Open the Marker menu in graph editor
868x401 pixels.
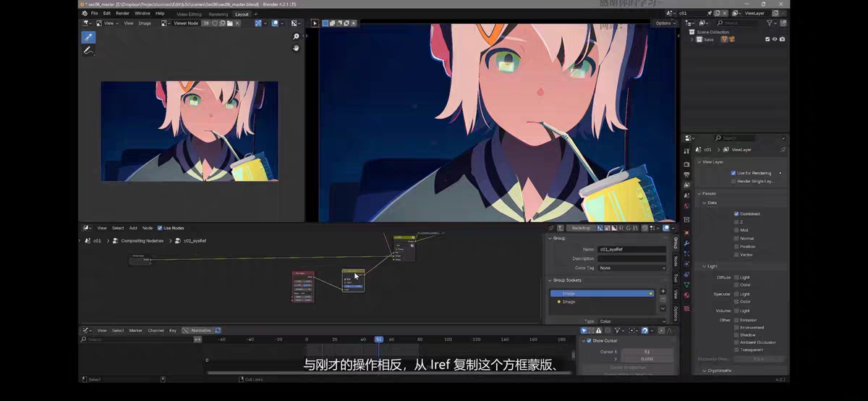135,330
